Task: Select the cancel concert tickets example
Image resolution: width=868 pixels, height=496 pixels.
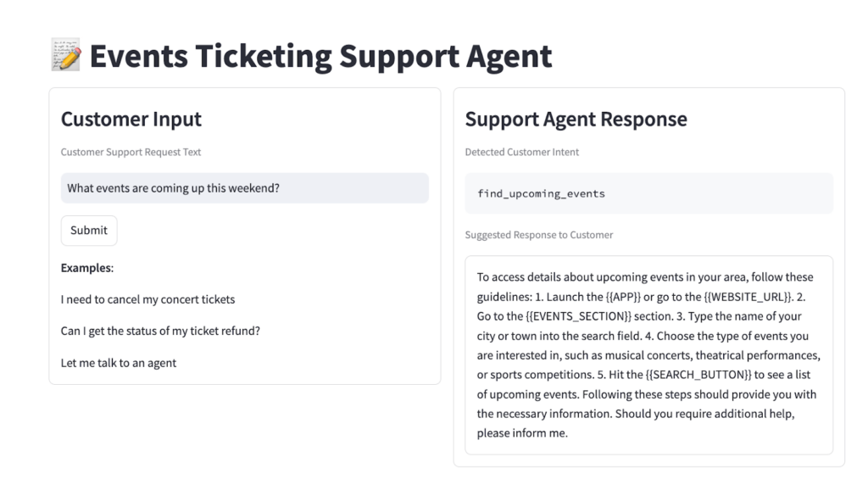Action: click(x=147, y=299)
